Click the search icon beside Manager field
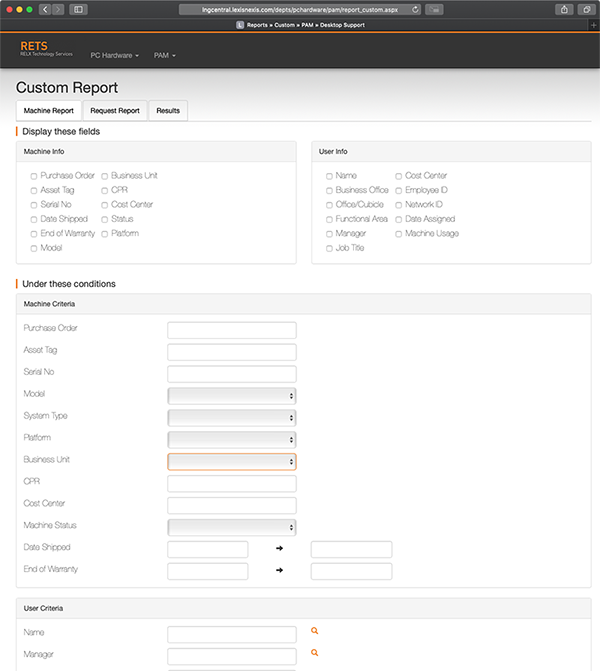600x671 pixels. pos(315,653)
